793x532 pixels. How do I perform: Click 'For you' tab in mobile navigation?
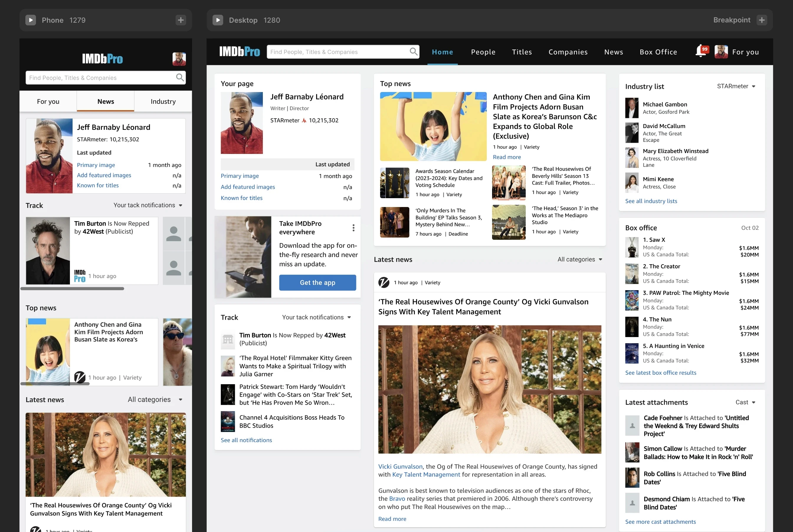coord(47,101)
